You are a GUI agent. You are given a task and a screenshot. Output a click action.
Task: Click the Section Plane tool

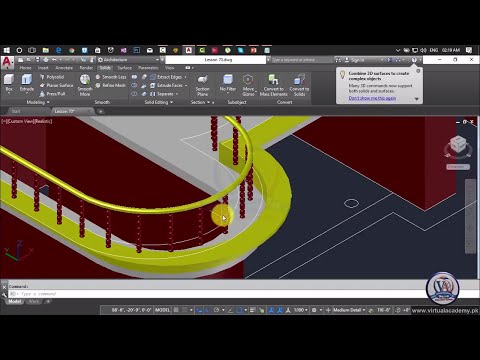pyautogui.click(x=202, y=85)
